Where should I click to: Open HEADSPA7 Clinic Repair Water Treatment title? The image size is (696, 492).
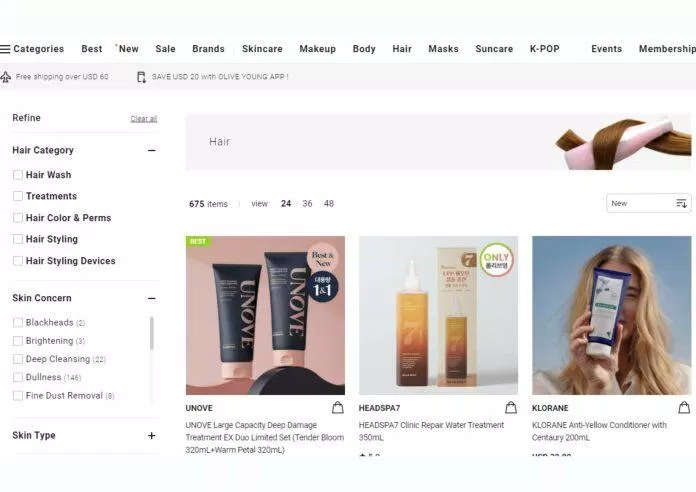tap(431, 431)
